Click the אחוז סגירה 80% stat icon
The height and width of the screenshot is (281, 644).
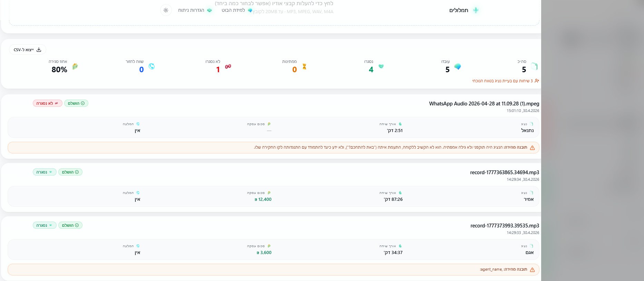click(75, 66)
